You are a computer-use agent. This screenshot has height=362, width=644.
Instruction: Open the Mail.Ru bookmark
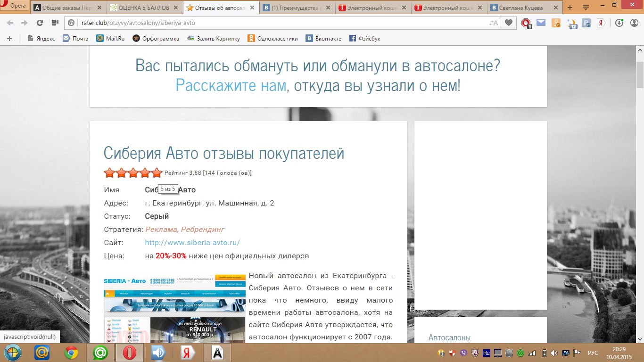110,38
